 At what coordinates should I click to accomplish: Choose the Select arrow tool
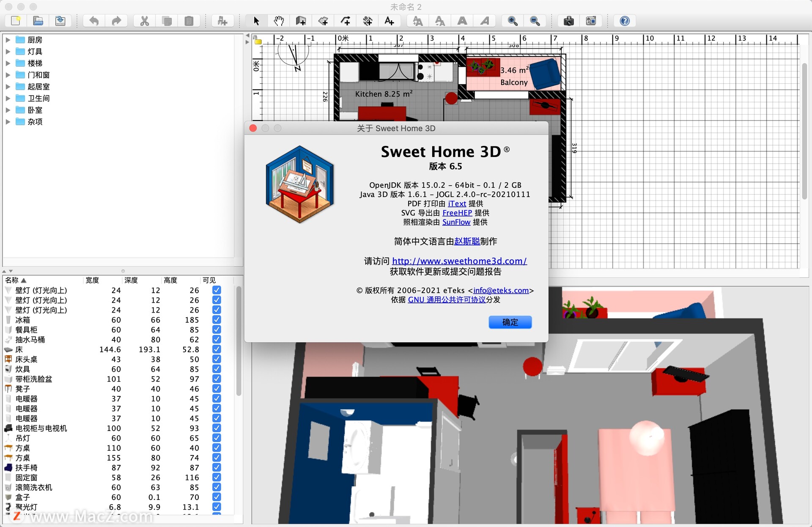(256, 21)
